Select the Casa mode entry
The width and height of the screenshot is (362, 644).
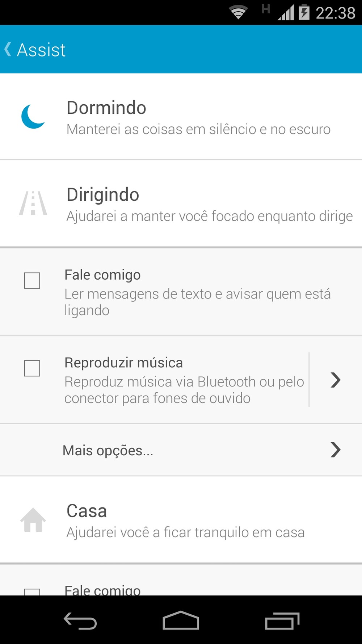click(x=185, y=520)
